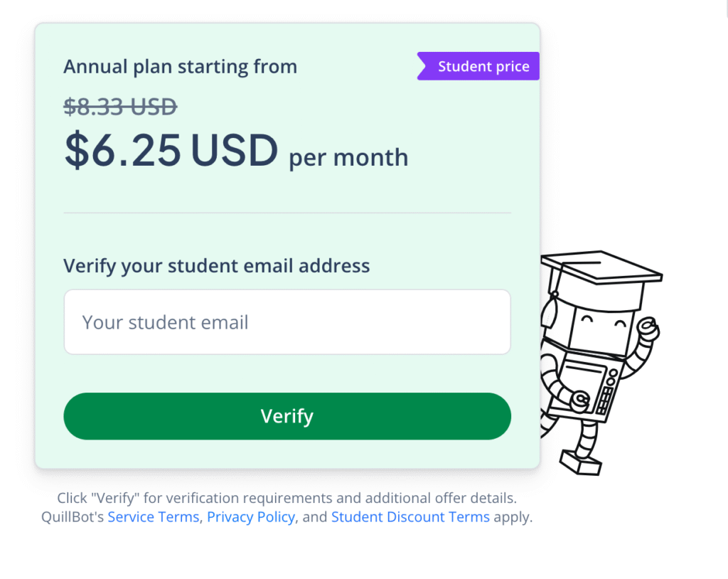Open the Service Terms link
Viewport: 728px width, 579px height.
click(x=154, y=516)
